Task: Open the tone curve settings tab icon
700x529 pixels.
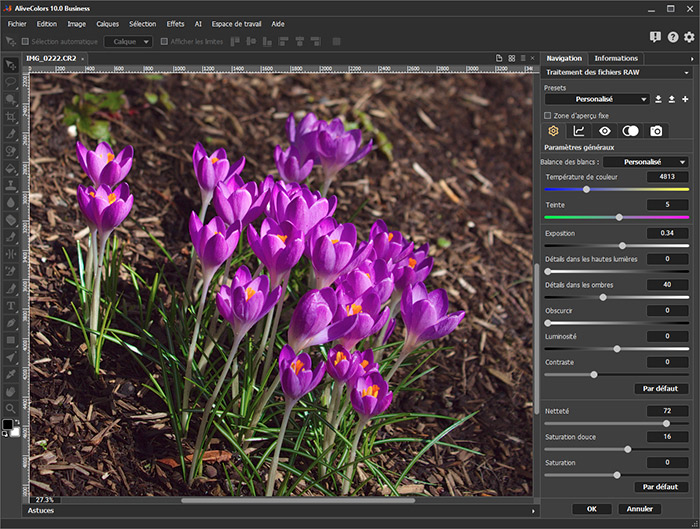Action: tap(579, 131)
